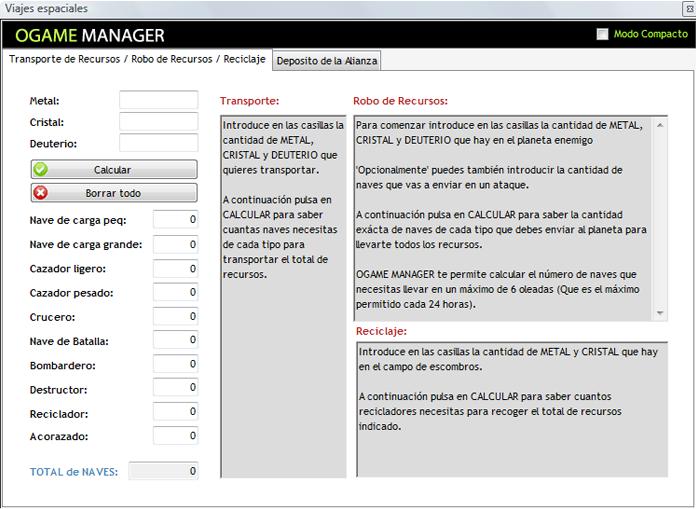Viewport: 696px width, 509px height.
Task: Click the Crucero quantity field
Action: (x=176, y=316)
